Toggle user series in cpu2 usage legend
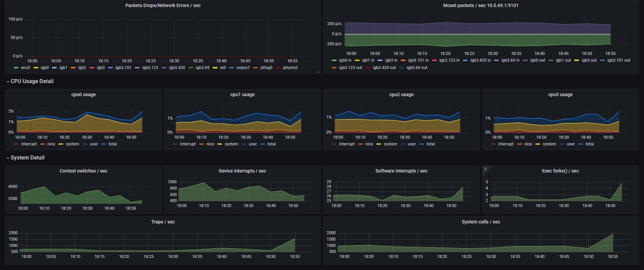The width and height of the screenshot is (644, 270). click(x=412, y=144)
